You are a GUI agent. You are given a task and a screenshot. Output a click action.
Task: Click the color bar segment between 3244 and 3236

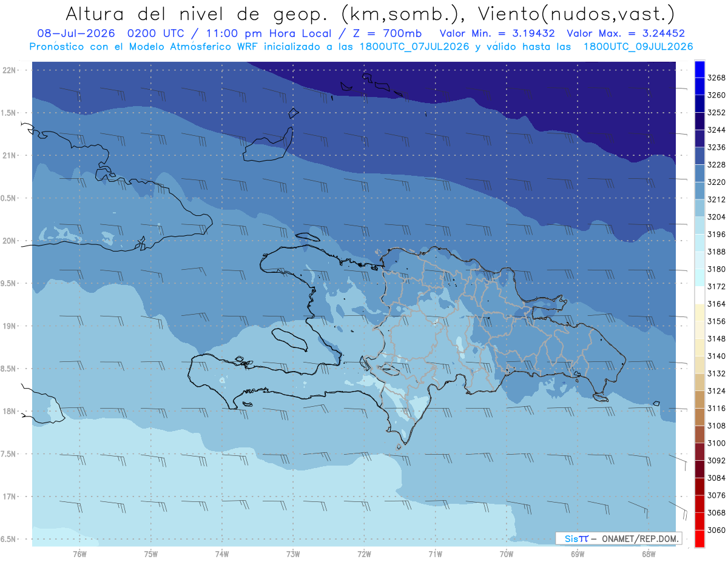pyautogui.click(x=699, y=138)
